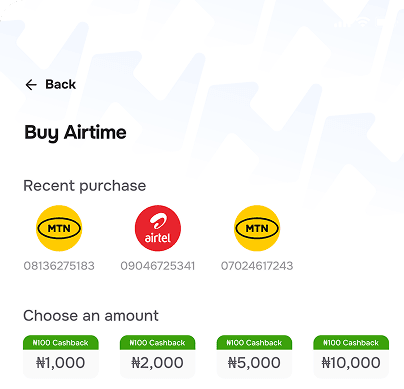Click the cashback badge above ₦10,000
The width and height of the screenshot is (404, 389).
pos(351,343)
